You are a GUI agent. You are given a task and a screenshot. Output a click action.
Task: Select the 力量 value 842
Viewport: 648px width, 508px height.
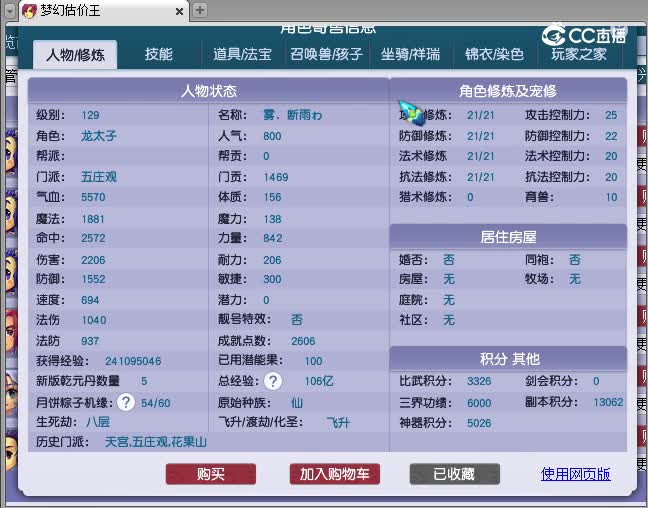pos(273,238)
